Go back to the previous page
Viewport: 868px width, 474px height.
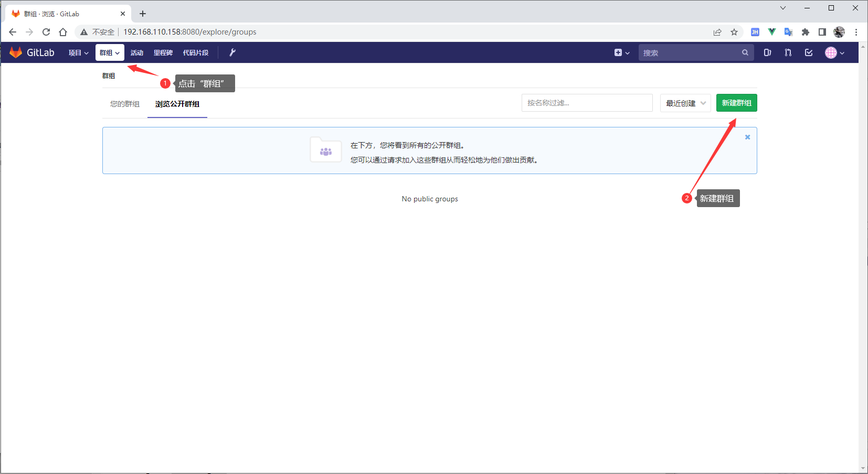(13, 32)
